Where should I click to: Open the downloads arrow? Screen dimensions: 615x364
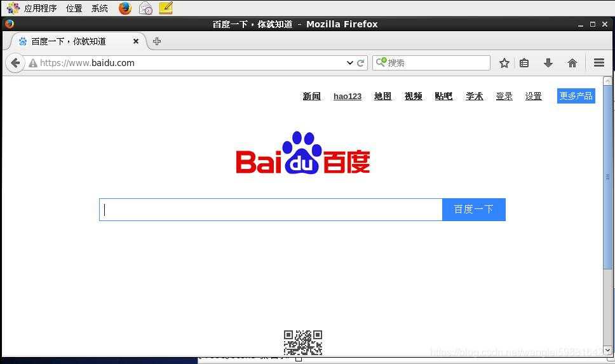pos(548,63)
